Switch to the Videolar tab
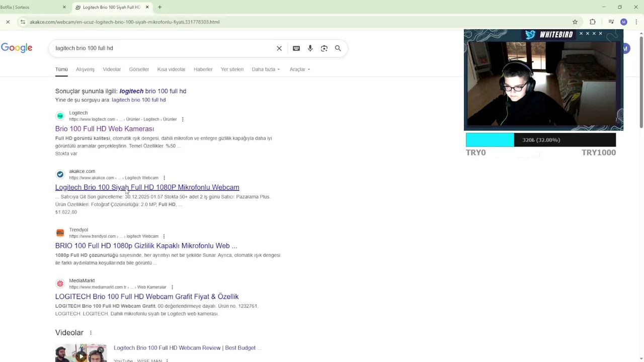 (x=112, y=69)
